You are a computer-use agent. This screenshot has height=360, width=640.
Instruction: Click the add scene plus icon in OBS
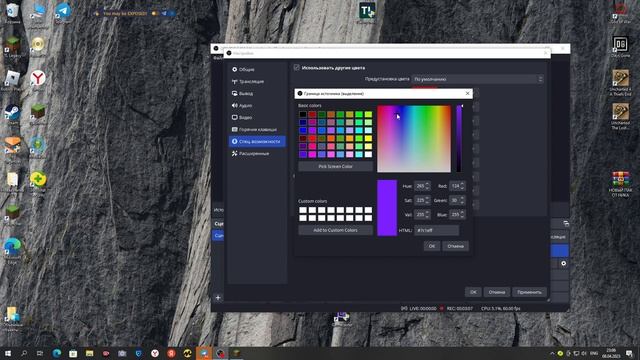click(218, 298)
